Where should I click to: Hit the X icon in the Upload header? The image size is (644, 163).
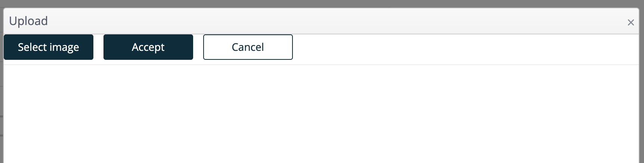(x=631, y=22)
